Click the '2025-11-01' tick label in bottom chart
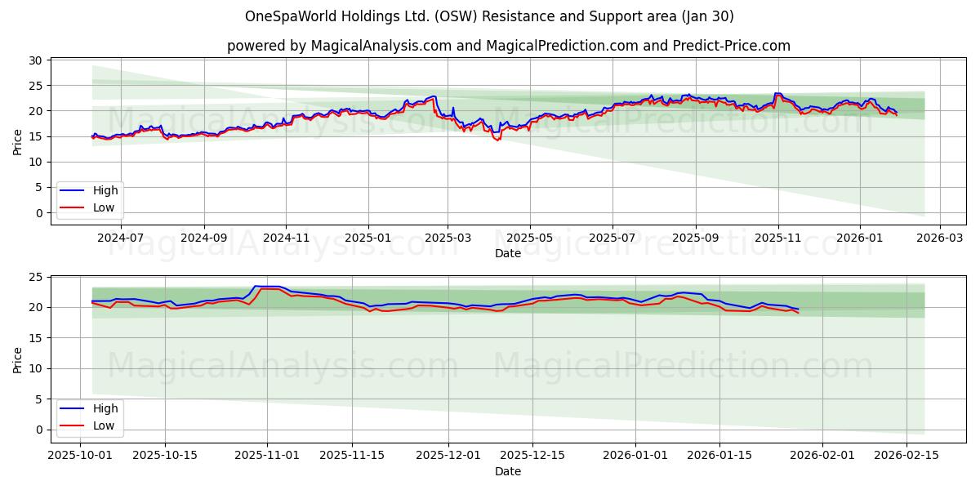Screen dimensions: 980x490 (267, 455)
